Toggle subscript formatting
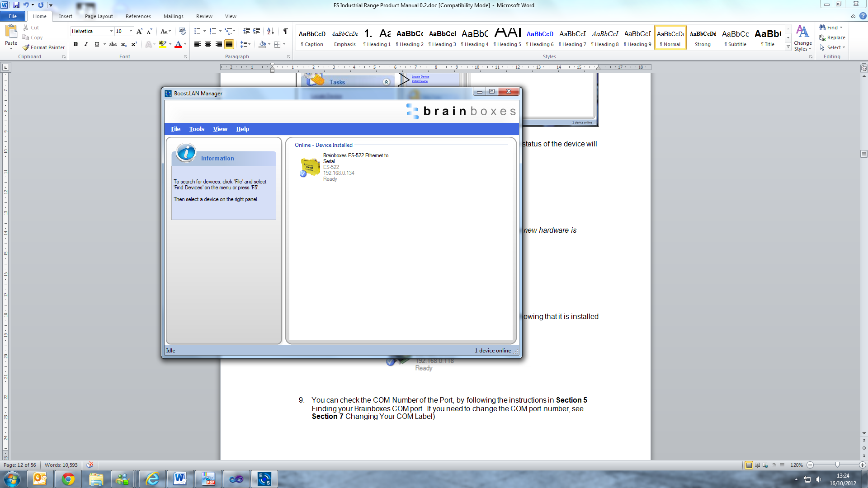The width and height of the screenshot is (868, 488). click(123, 44)
